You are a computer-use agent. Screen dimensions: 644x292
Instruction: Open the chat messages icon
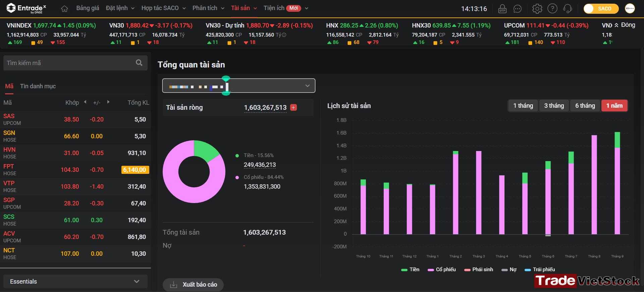(518, 9)
